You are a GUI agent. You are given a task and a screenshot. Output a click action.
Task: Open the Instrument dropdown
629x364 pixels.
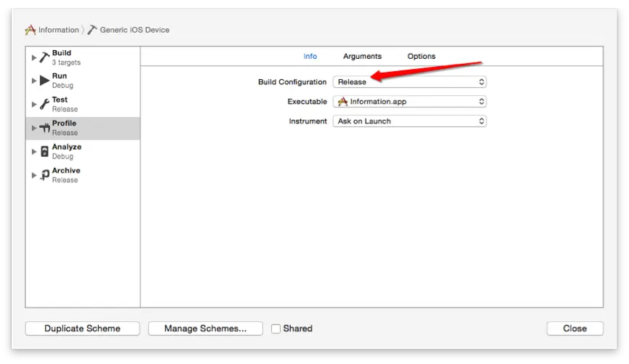coord(409,121)
